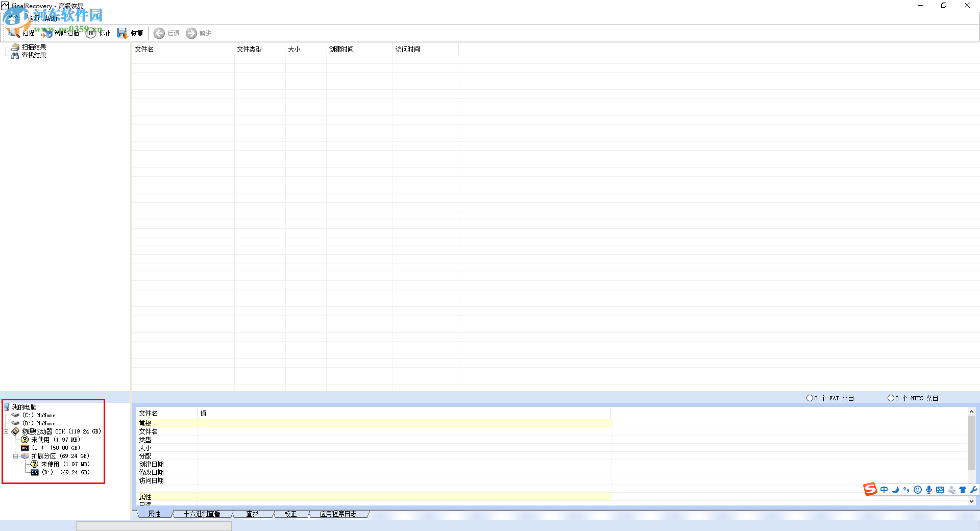980x531 pixels.
Task: Select the NTFS 条目 radio button
Action: pyautogui.click(x=891, y=398)
